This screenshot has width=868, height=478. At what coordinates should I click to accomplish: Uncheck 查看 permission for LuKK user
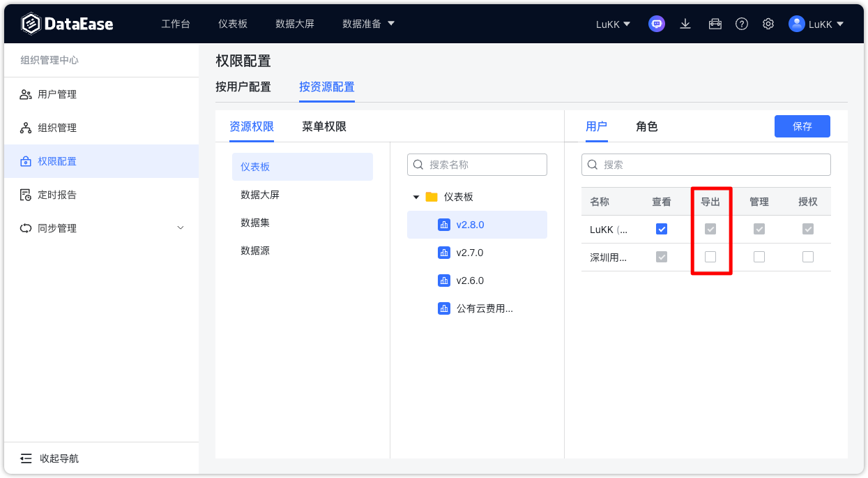tap(661, 228)
